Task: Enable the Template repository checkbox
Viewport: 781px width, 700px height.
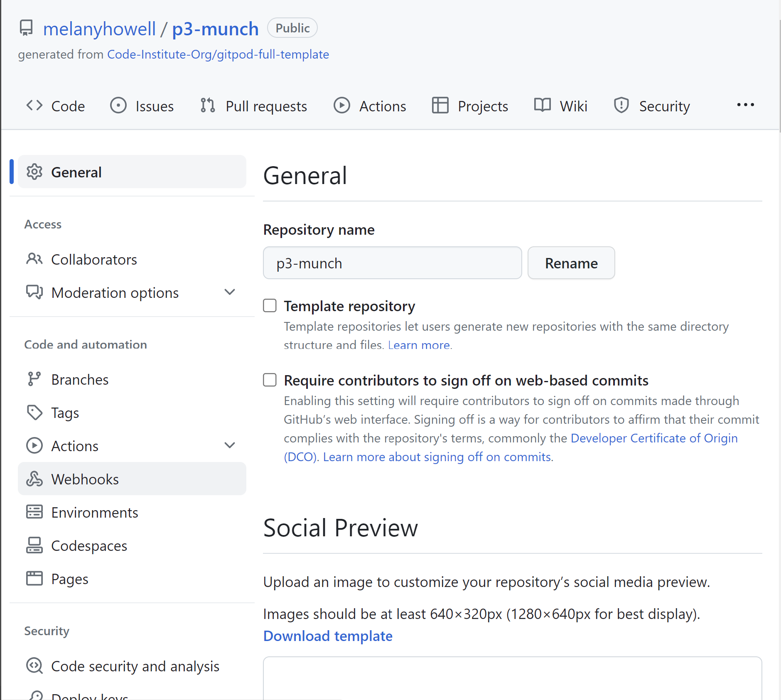Action: tap(270, 306)
